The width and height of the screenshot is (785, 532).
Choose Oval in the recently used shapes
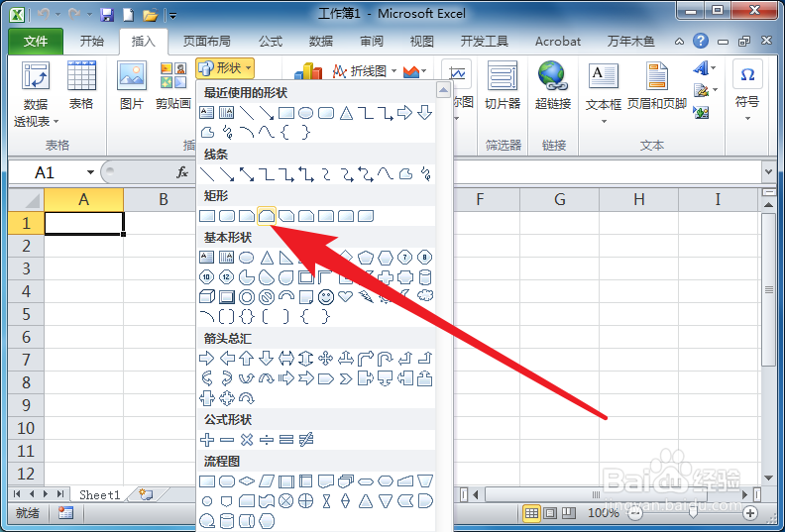pos(306,113)
